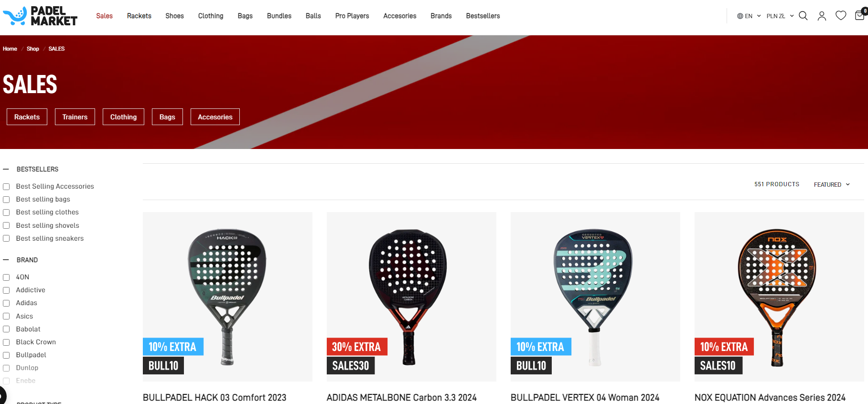Click the Trainers category button
Image resolution: width=868 pixels, height=404 pixels.
coord(75,117)
